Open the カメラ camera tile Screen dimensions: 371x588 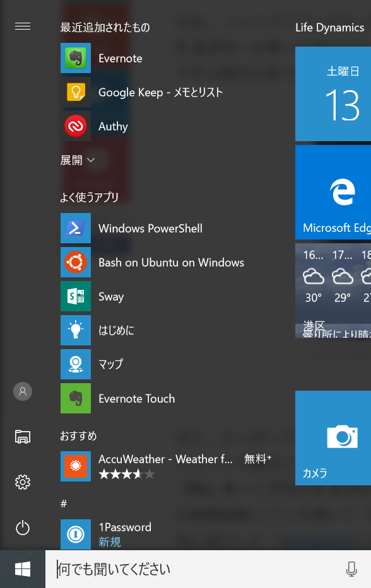pos(333,437)
